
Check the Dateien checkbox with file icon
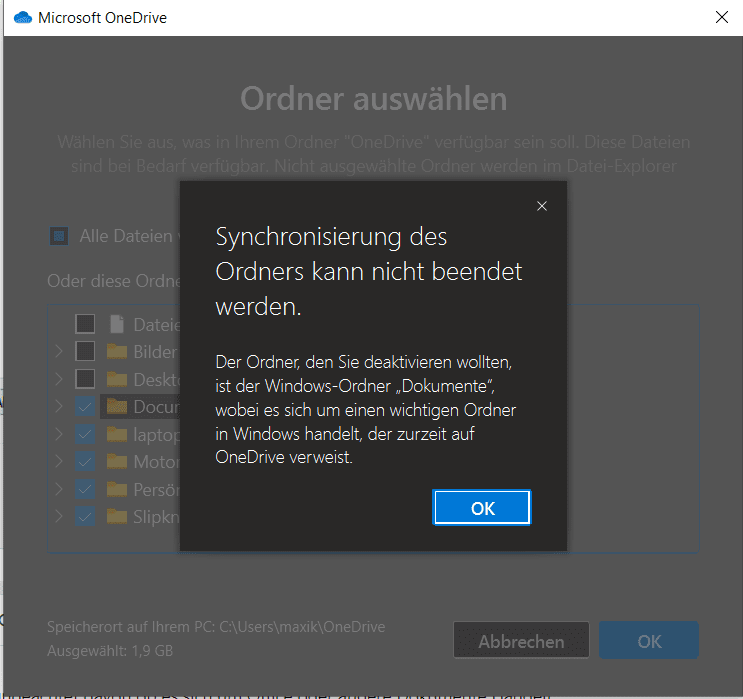pos(85,324)
